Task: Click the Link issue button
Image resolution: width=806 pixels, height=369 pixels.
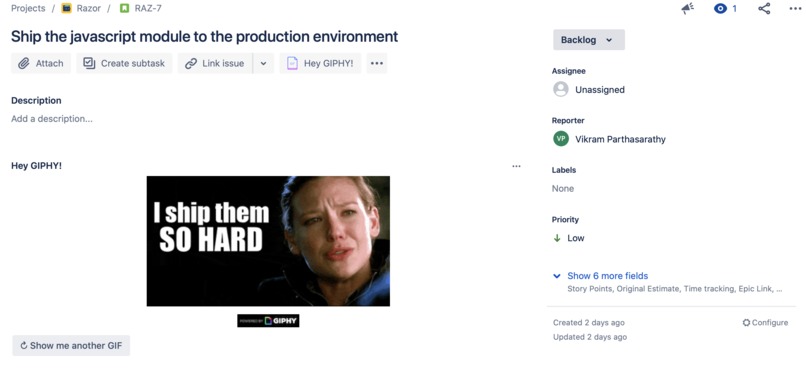Action: coord(215,63)
